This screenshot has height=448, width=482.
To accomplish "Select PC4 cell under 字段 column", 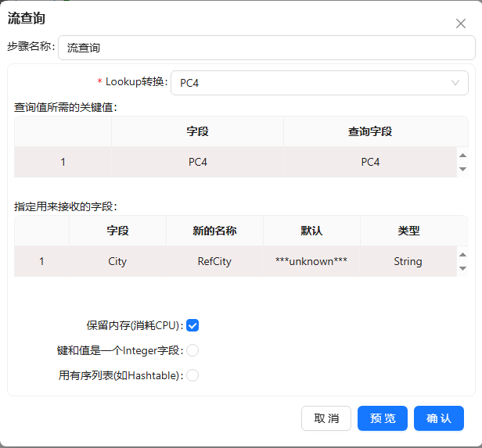I will click(198, 163).
